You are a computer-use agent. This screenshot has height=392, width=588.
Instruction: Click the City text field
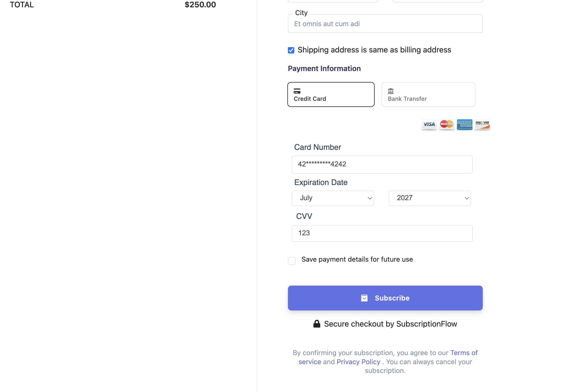(x=385, y=23)
